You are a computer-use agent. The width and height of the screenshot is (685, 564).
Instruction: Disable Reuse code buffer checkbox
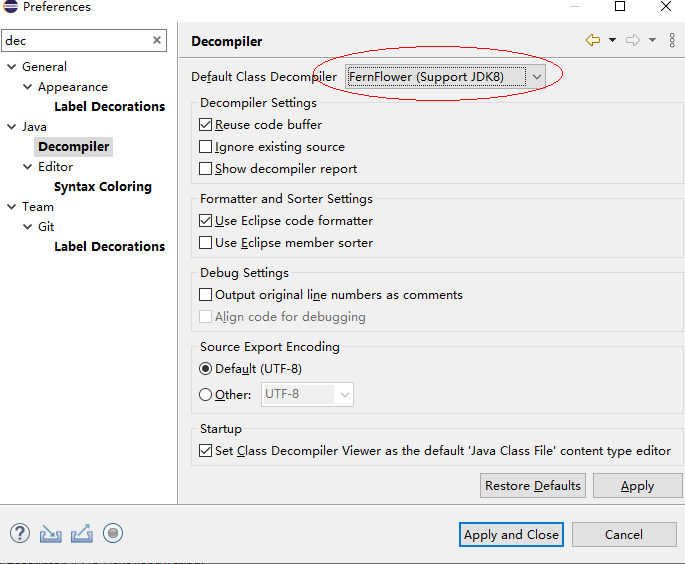(206, 125)
